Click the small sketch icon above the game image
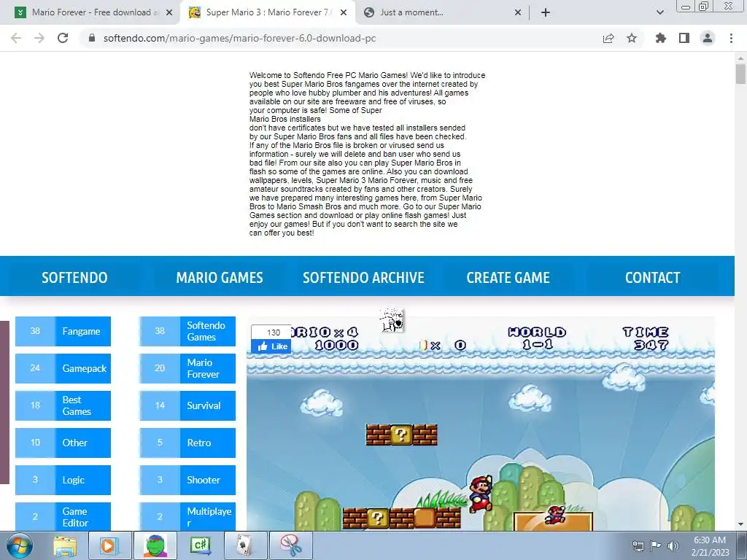This screenshot has height=560, width=747. (x=392, y=319)
